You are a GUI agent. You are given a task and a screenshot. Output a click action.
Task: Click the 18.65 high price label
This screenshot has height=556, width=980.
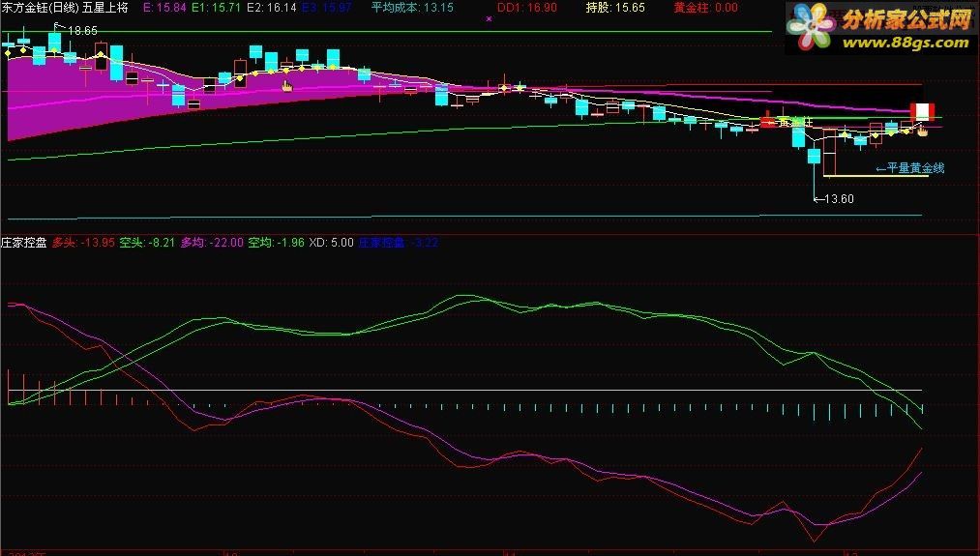pyautogui.click(x=82, y=30)
